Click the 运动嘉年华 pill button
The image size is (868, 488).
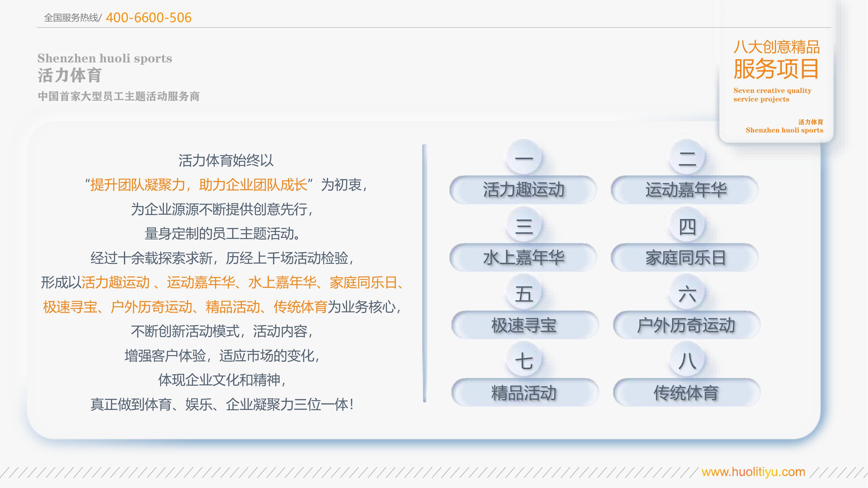point(685,190)
